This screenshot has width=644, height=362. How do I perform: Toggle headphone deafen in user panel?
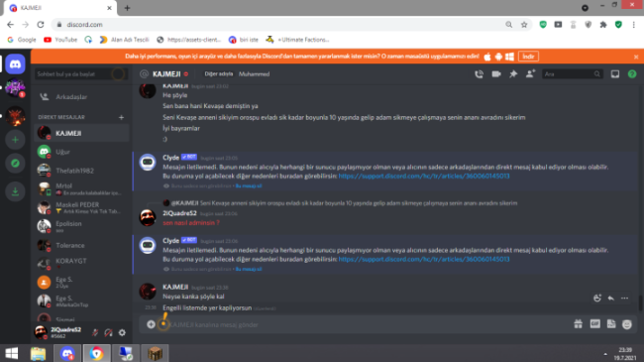[108, 332]
